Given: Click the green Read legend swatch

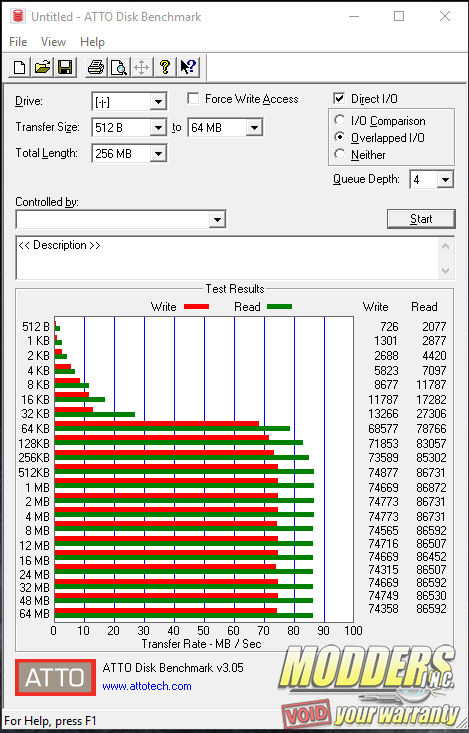Looking at the screenshot, I should point(279,307).
